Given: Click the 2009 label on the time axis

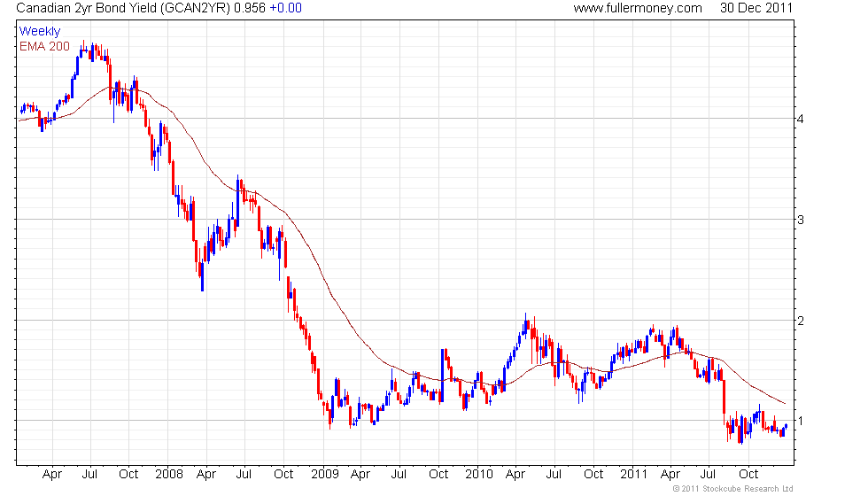Looking at the screenshot, I should pos(324,474).
